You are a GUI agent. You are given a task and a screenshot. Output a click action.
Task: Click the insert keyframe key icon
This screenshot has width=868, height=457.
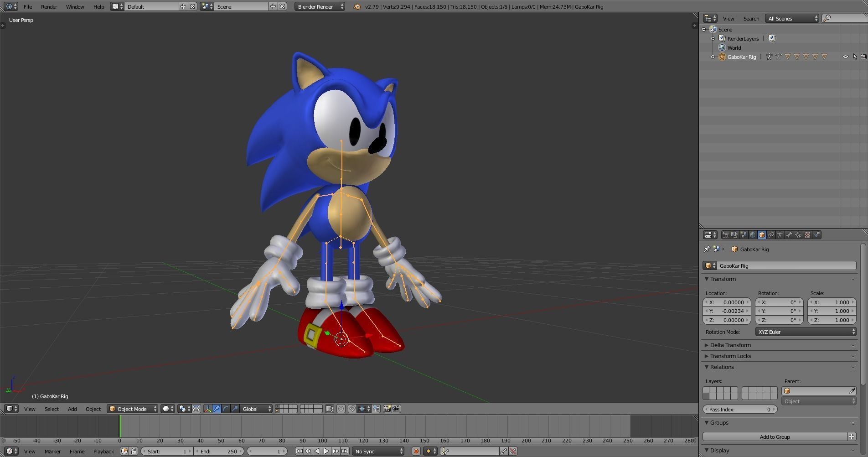tap(504, 451)
